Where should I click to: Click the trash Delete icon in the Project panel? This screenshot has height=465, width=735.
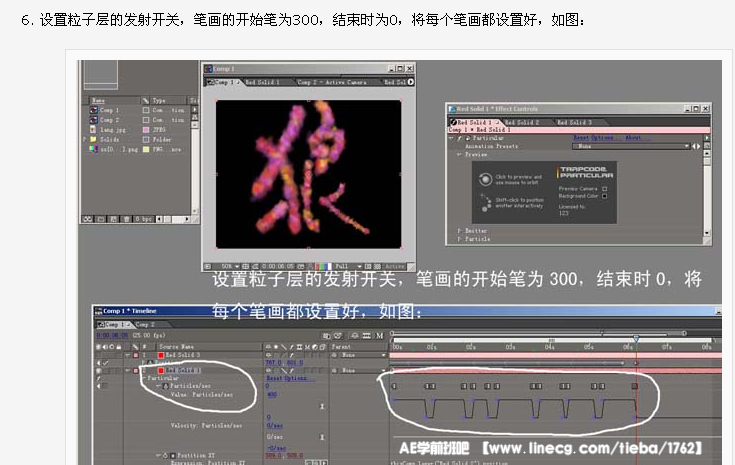[x=126, y=219]
